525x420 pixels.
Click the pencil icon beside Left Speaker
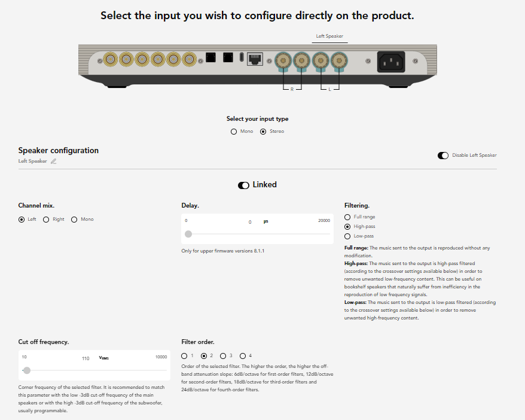pos(53,162)
